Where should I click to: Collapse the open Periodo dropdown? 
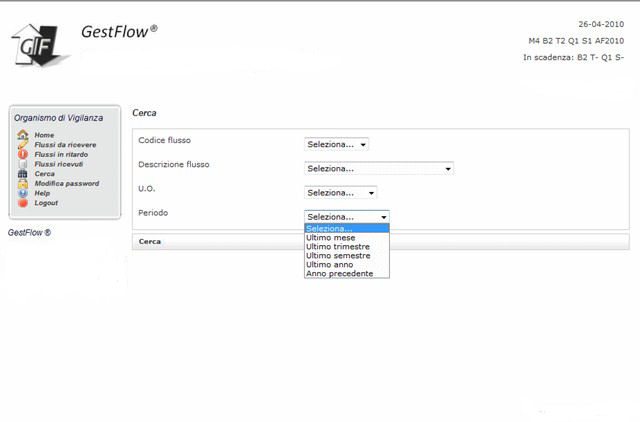pos(347,217)
